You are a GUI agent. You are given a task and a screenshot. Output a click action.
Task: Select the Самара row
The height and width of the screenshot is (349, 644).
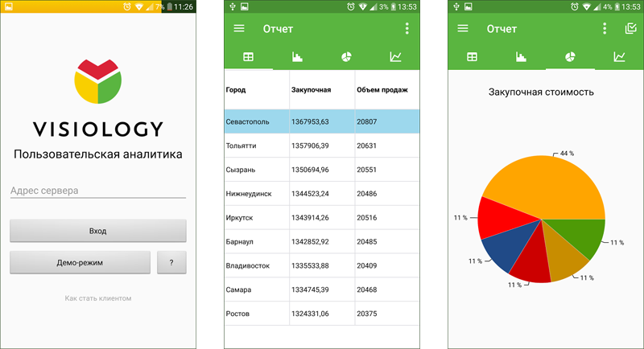click(x=322, y=289)
